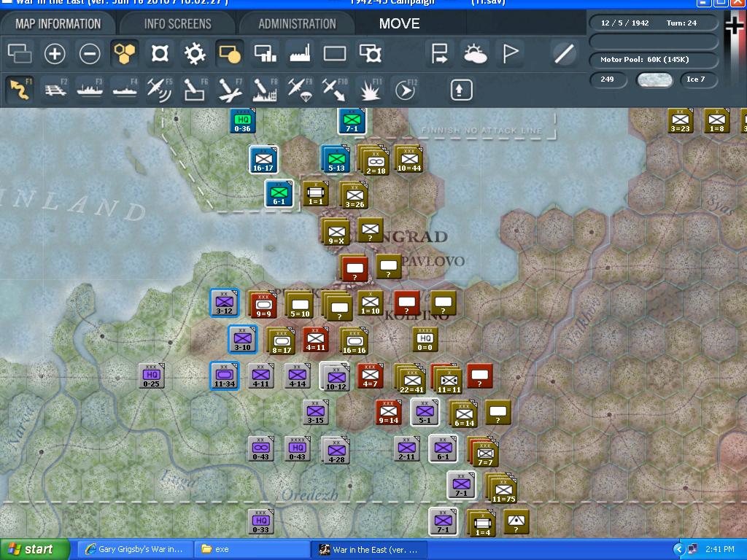Select the green Finnish HQ 0-36 counter

(x=242, y=120)
